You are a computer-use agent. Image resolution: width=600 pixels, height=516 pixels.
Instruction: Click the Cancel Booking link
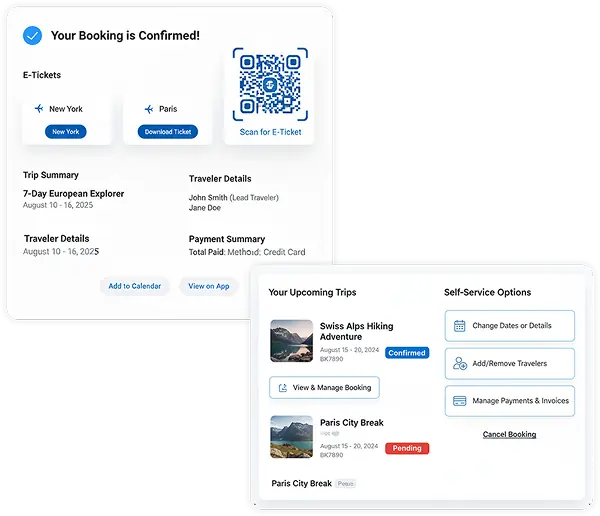point(509,434)
